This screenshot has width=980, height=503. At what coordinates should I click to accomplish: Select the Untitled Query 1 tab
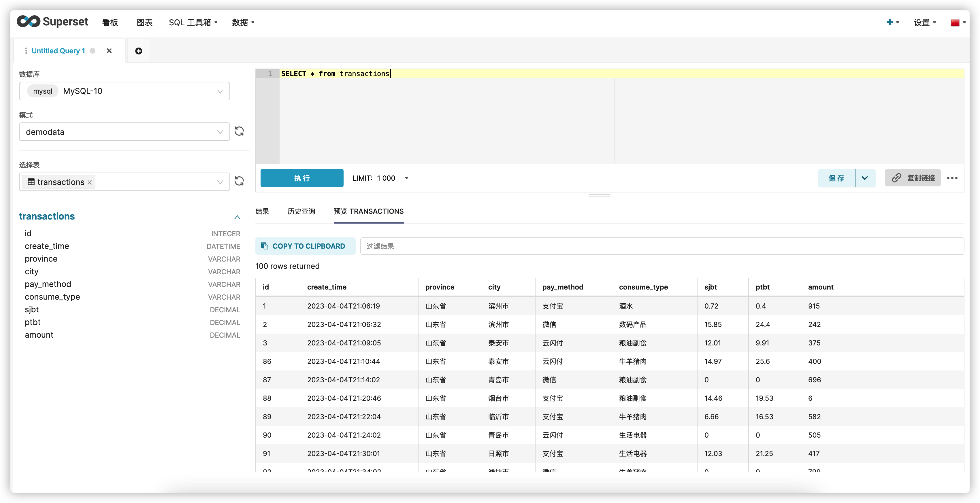[58, 51]
